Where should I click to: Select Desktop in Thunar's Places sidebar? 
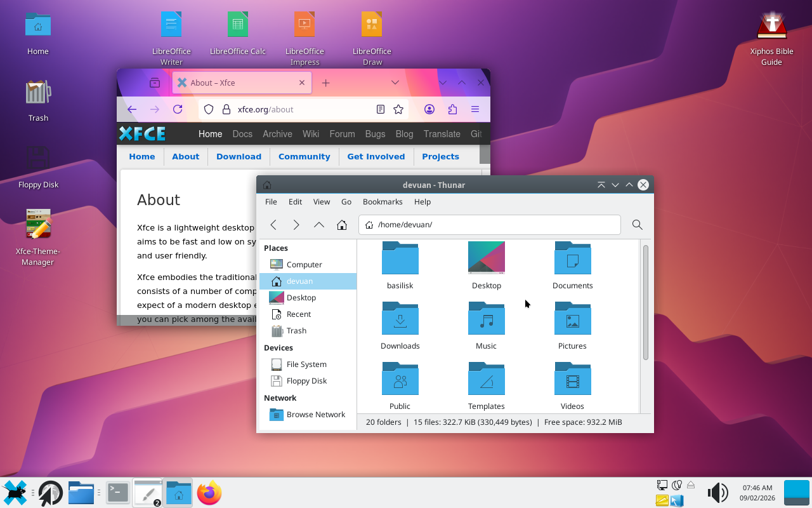click(x=308, y=298)
